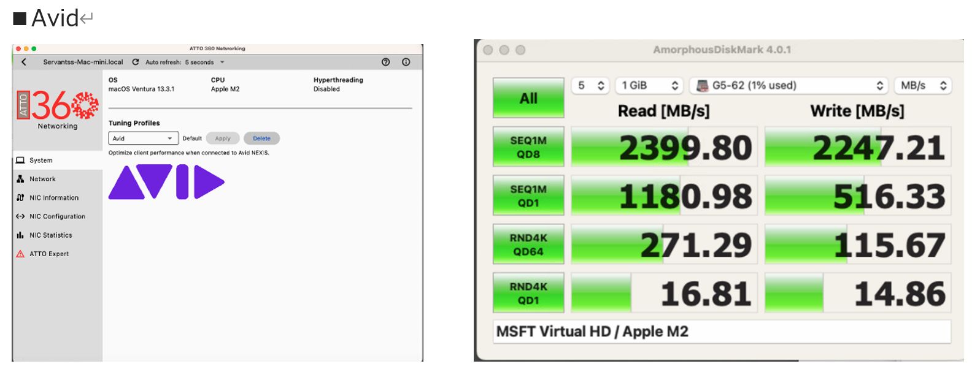Open the Network section in sidebar
Screen dimensions: 980x380
(x=57, y=179)
